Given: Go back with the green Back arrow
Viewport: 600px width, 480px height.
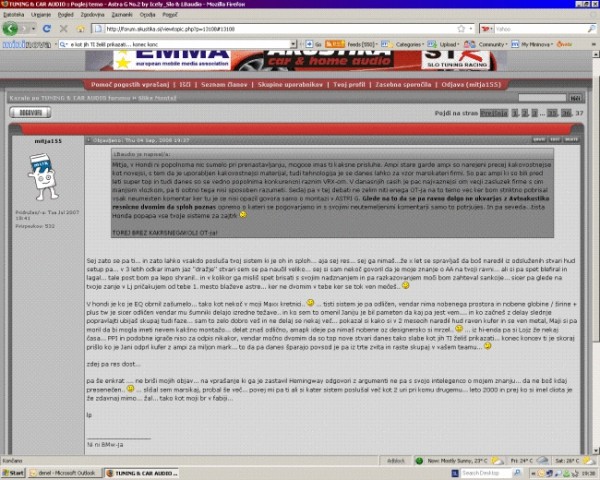Looking at the screenshot, I should pos(10,29).
